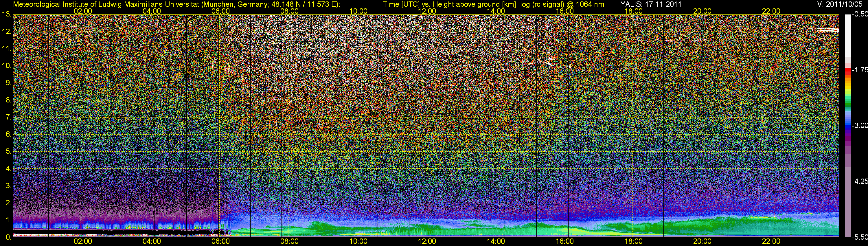Click the 4 km height axis label
The height and width of the screenshot is (246, 868).
[x=8, y=169]
